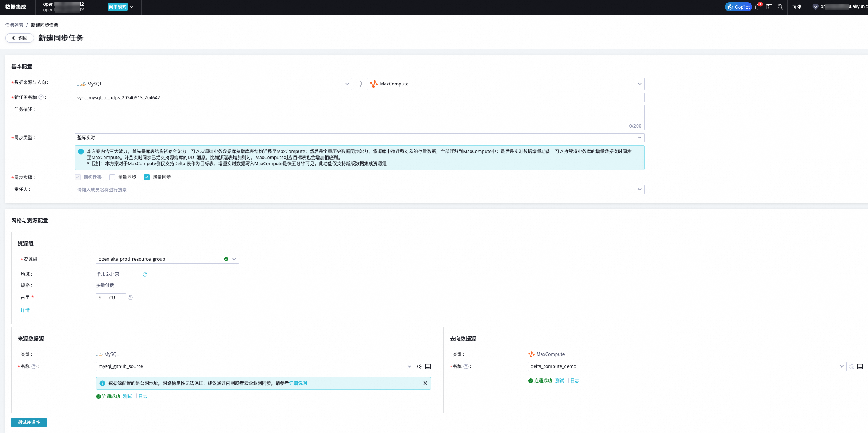Screen dimensions: 868x433
Task: Open the 资源组 resource group dropdown
Action: pyautogui.click(x=167, y=259)
